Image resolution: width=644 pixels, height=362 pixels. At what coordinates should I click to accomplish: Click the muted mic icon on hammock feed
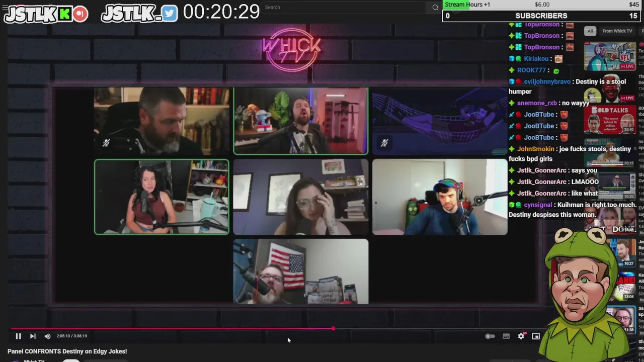click(384, 143)
